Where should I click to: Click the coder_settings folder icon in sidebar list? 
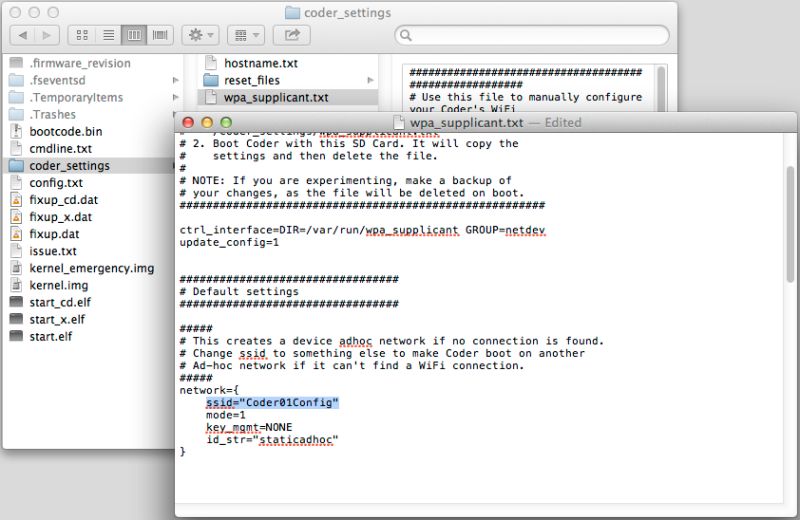point(16,166)
